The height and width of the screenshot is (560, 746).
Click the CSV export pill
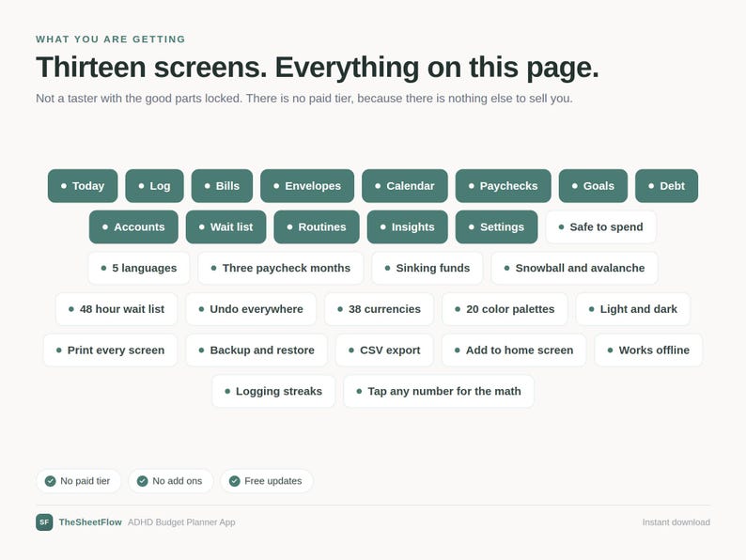click(384, 350)
